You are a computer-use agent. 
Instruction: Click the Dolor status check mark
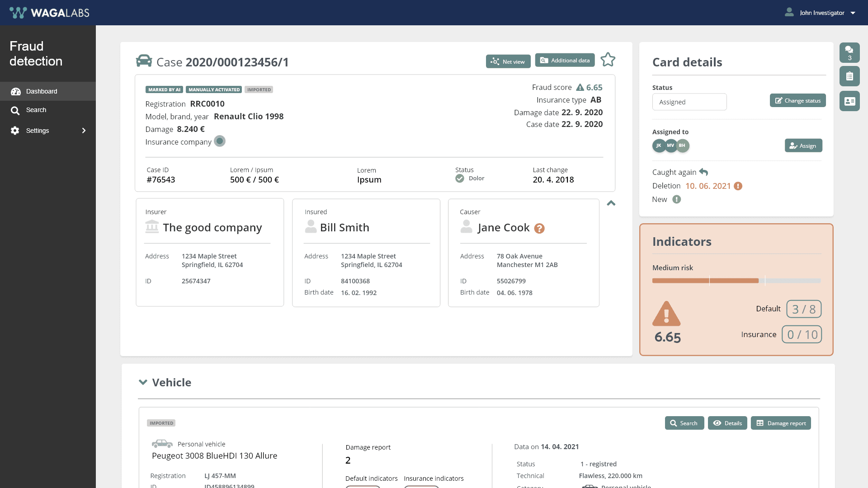(460, 178)
